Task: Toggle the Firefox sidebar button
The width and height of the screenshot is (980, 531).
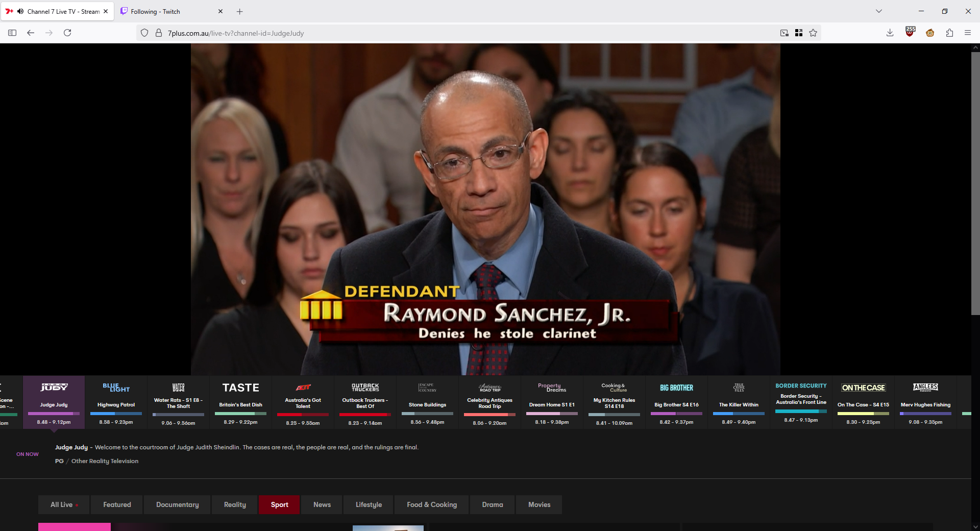Action: (x=12, y=33)
